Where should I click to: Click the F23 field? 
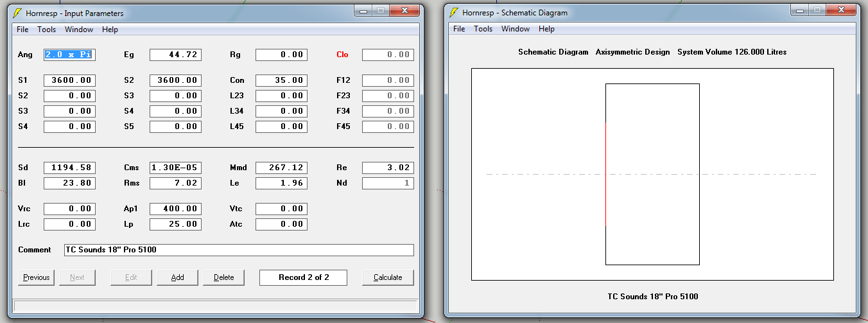[388, 96]
